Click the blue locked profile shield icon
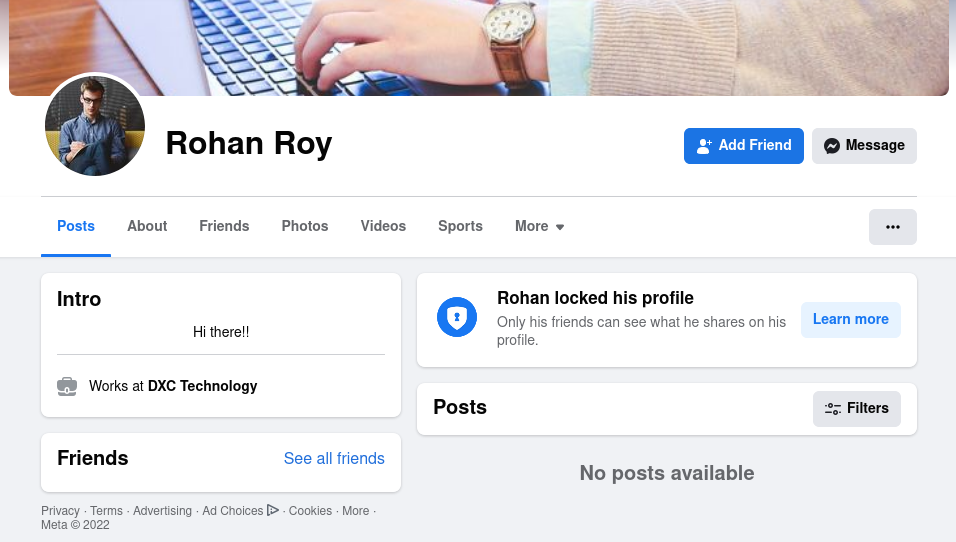 tap(457, 317)
